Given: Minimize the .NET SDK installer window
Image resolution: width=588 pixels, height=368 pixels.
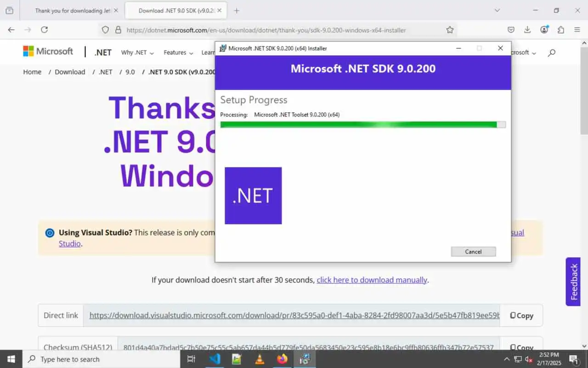Looking at the screenshot, I should (458, 48).
